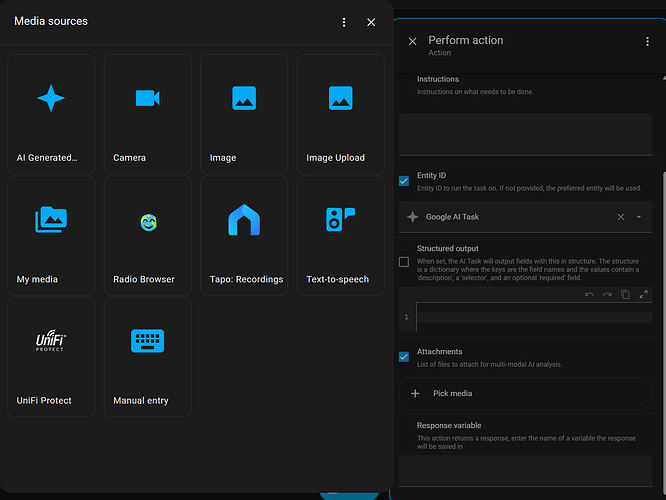The image size is (666, 500).
Task: Choose Manual entry option
Action: tap(147, 355)
